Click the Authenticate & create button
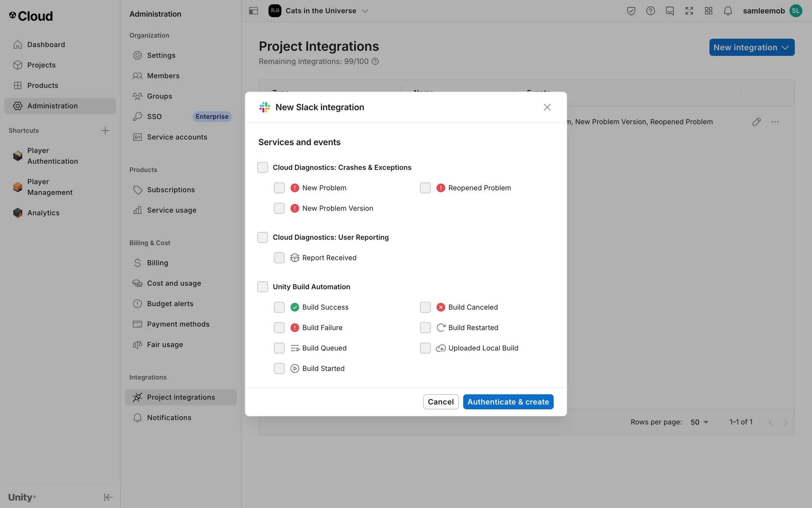 click(x=508, y=402)
